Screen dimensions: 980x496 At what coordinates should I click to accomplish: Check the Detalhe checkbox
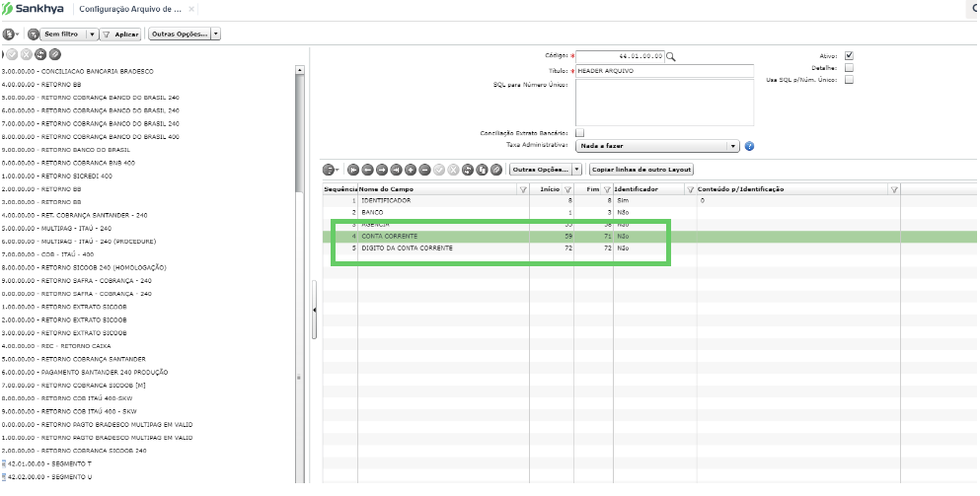[x=849, y=67]
